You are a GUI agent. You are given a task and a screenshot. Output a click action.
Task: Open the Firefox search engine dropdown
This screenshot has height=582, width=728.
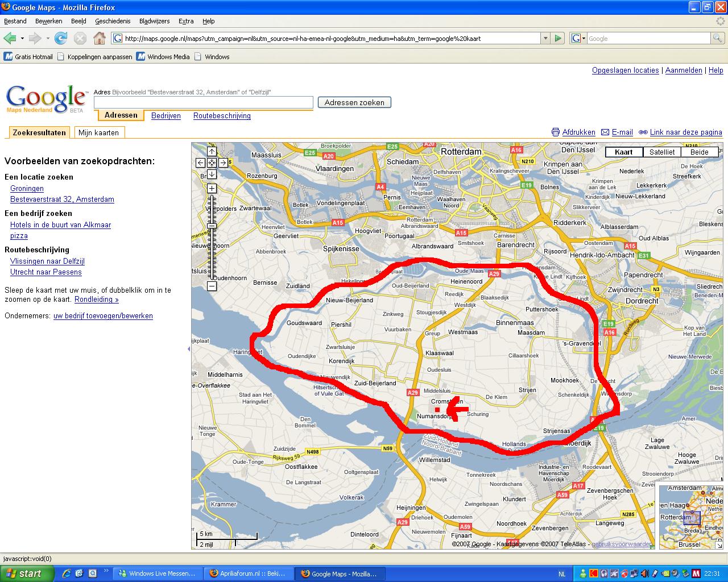[578, 38]
